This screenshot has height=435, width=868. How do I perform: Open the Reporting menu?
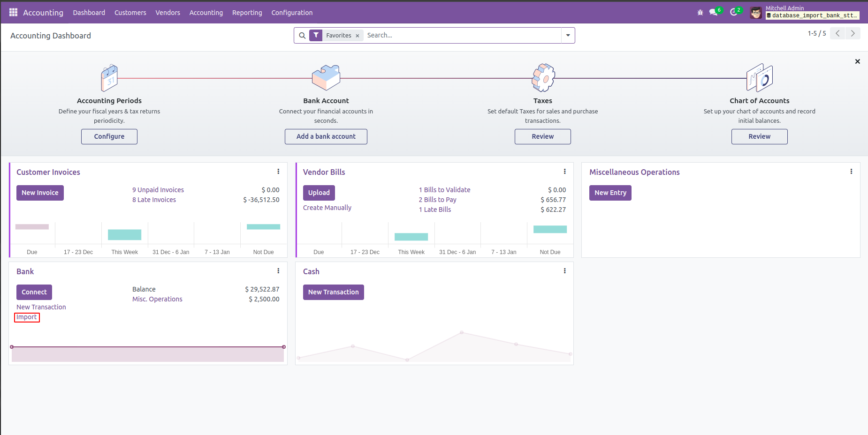point(247,13)
